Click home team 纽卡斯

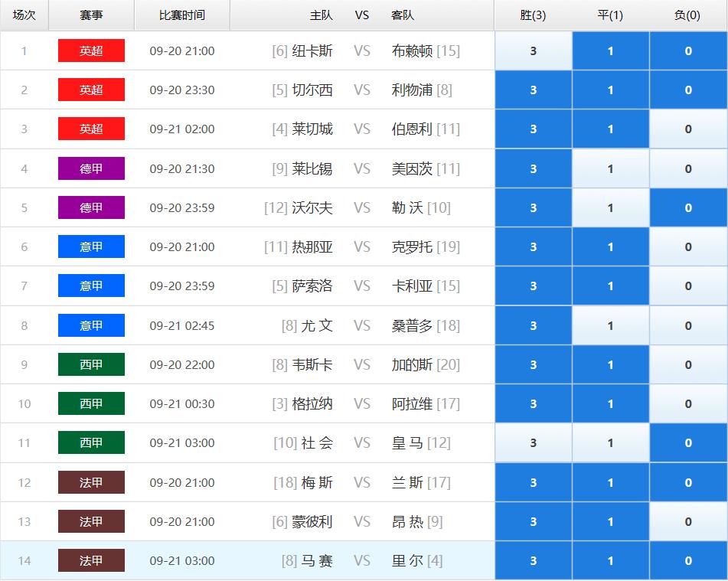pyautogui.click(x=312, y=51)
